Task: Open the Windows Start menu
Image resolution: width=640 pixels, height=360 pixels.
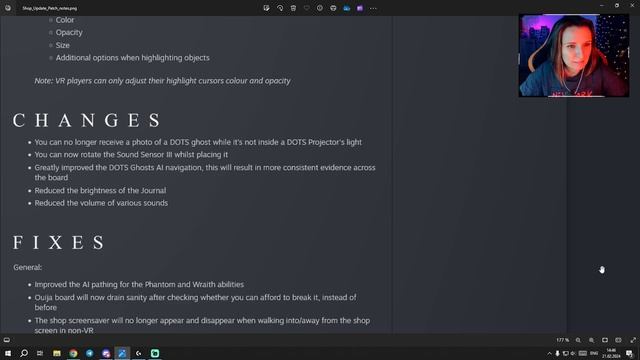Action: (8, 353)
